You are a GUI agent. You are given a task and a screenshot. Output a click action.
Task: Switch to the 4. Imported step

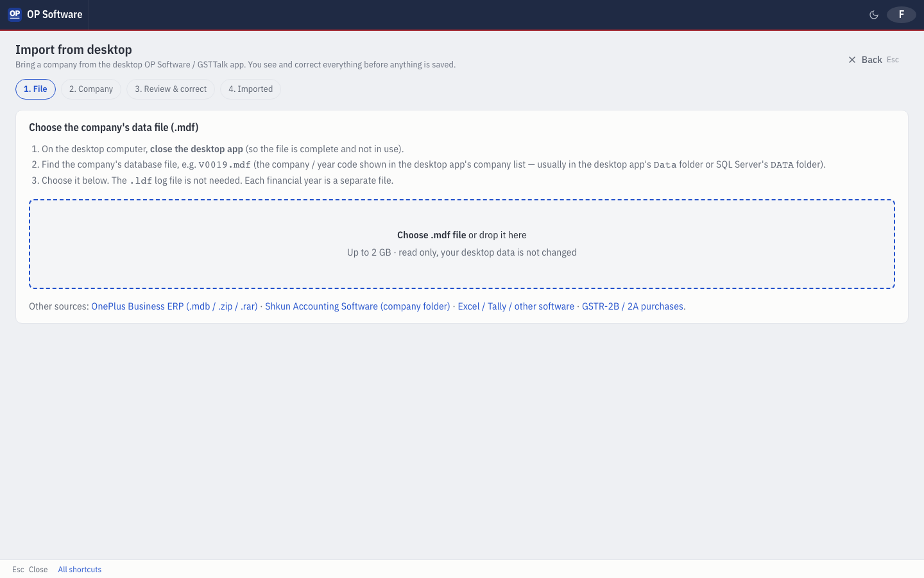pos(251,89)
